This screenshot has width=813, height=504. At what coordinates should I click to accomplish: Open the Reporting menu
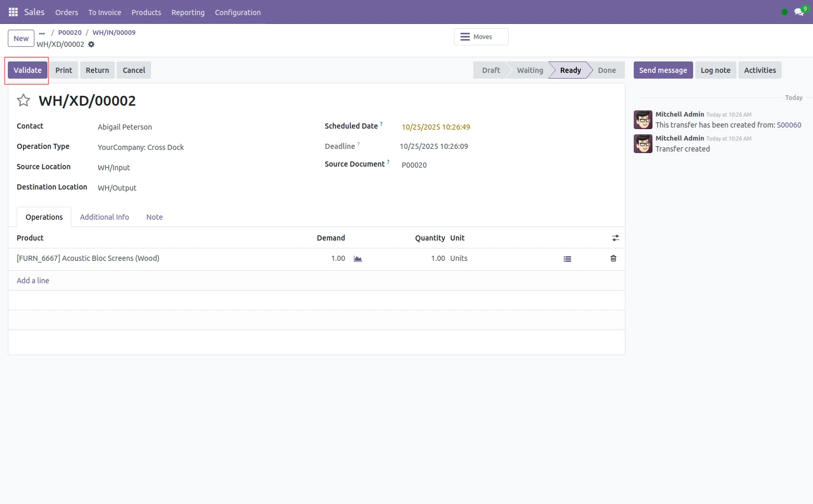pyautogui.click(x=188, y=12)
